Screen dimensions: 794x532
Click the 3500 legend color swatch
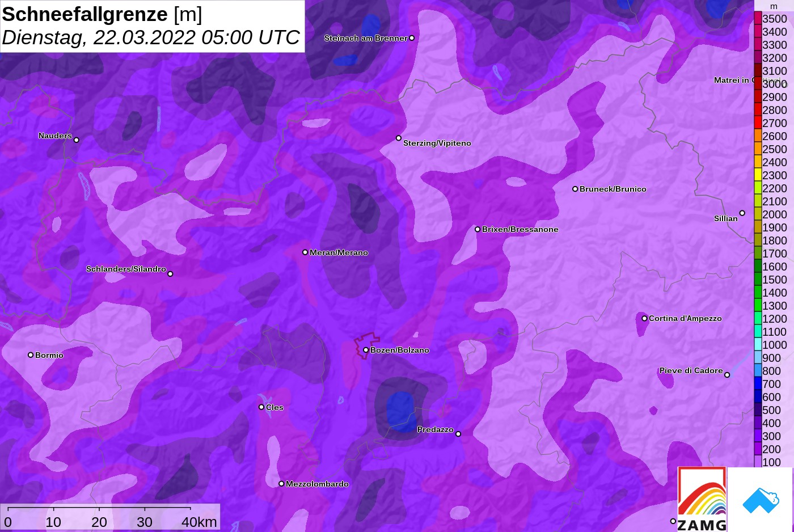coord(758,19)
